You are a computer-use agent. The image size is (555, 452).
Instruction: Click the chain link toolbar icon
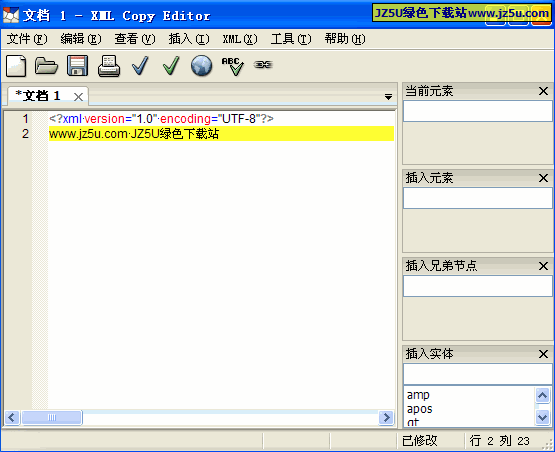pos(263,65)
